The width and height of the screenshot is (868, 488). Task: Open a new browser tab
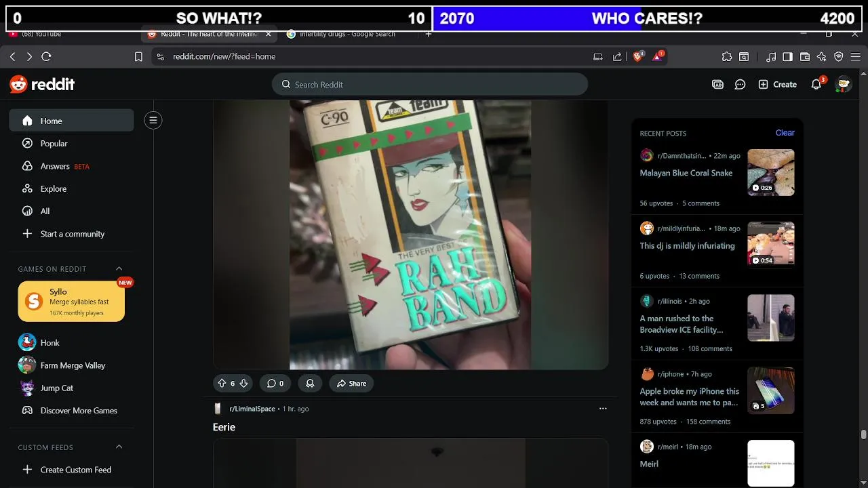click(428, 34)
